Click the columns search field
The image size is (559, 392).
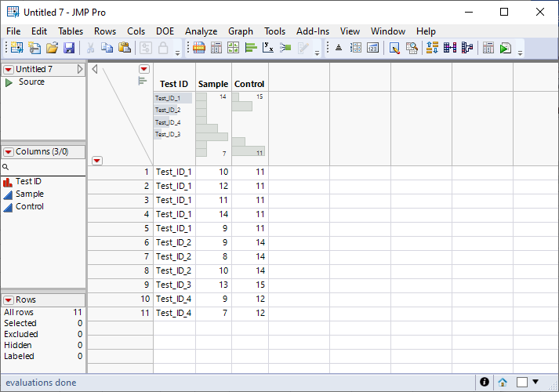pyautogui.click(x=43, y=167)
